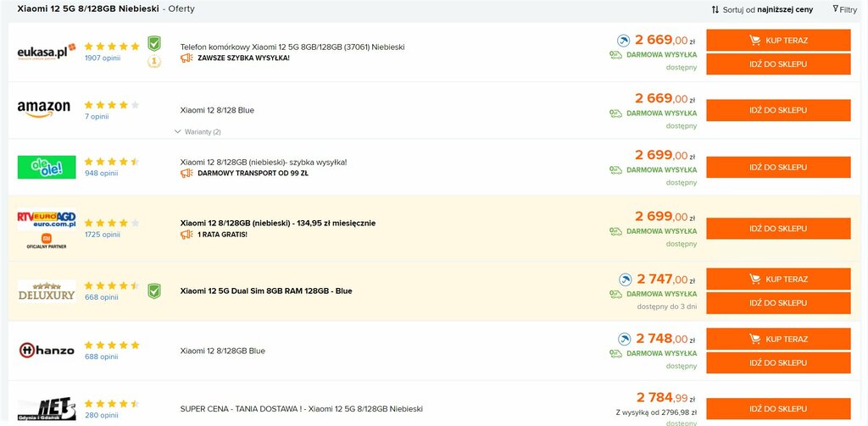
Task: Click Z wysyłką od 2796,98 zł text
Action: pyautogui.click(x=656, y=412)
